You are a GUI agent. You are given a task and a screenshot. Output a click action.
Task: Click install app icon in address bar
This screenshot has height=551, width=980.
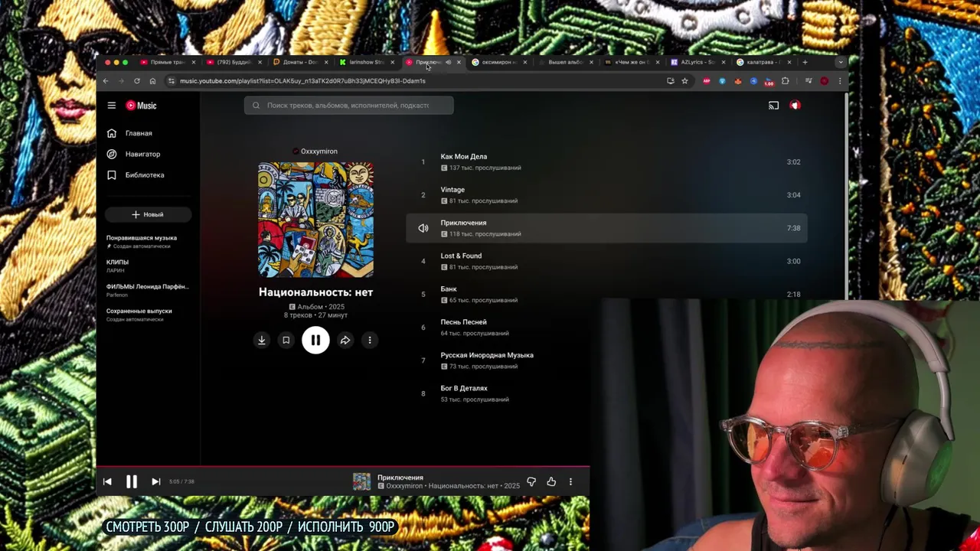tap(671, 81)
